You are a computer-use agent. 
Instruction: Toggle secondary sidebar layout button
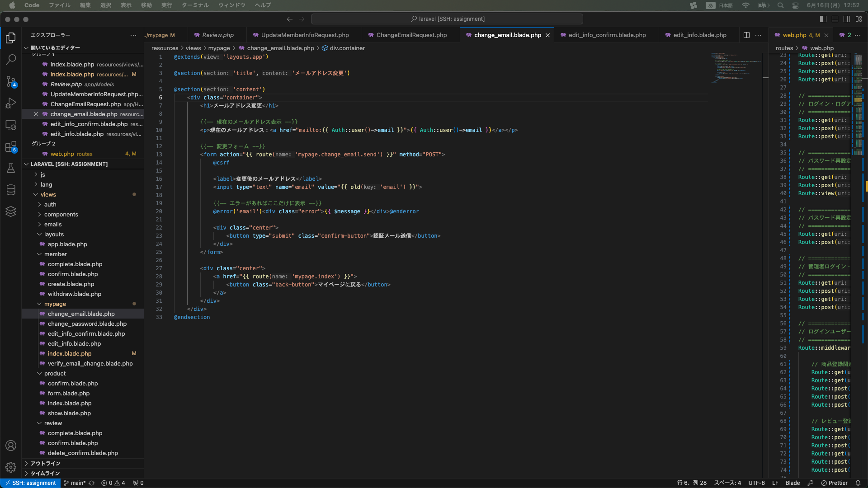click(847, 19)
